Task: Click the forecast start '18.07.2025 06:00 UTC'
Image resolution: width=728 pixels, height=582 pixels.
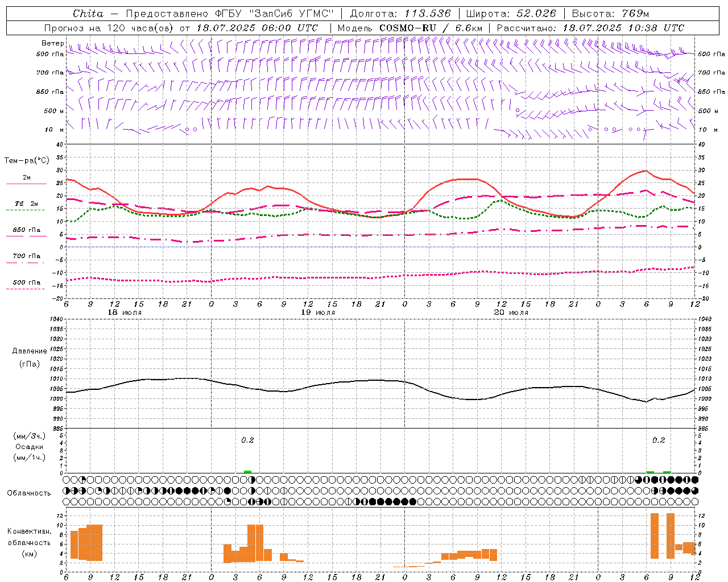Action: pos(257,28)
